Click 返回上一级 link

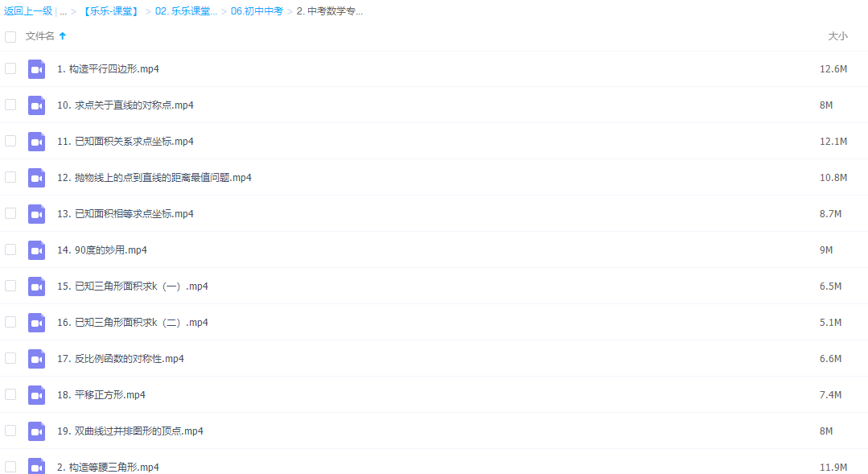28,11
